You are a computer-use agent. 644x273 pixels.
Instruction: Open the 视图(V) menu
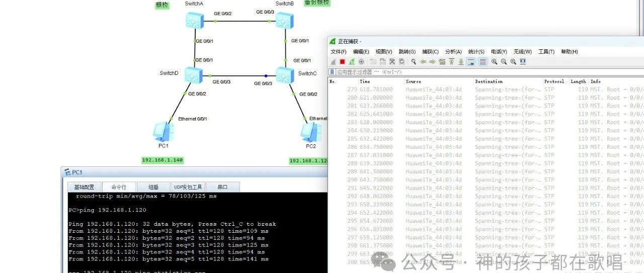pos(384,52)
